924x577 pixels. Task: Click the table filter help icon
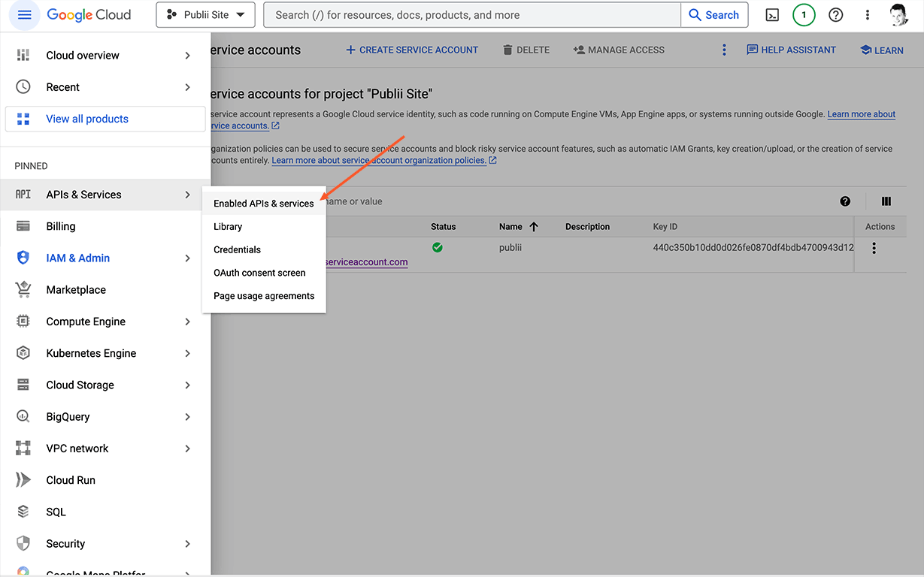845,201
